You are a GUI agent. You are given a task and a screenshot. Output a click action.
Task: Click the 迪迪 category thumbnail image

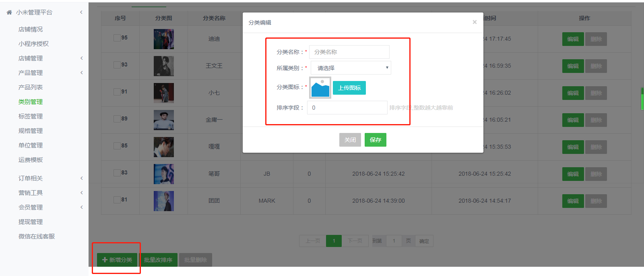[x=163, y=39]
